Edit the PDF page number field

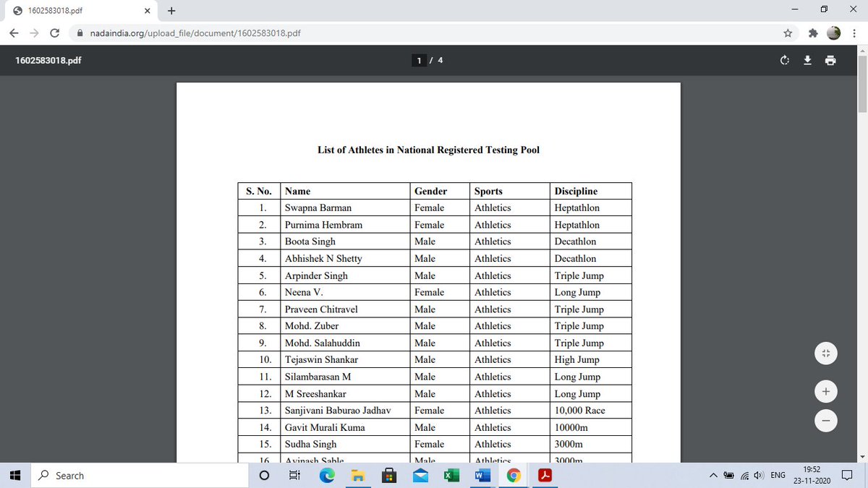pyautogui.click(x=419, y=60)
